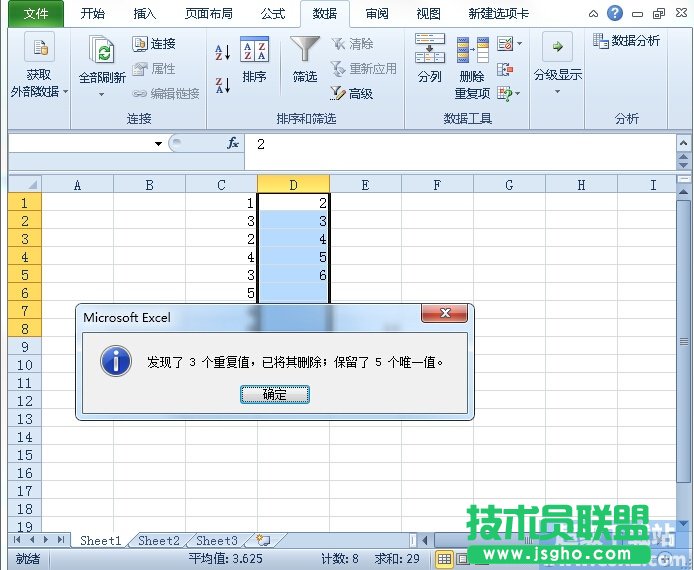Viewport: 694px width, 570px height.
Task: Click the 全部刷新 refresh all icon
Action: (x=102, y=52)
